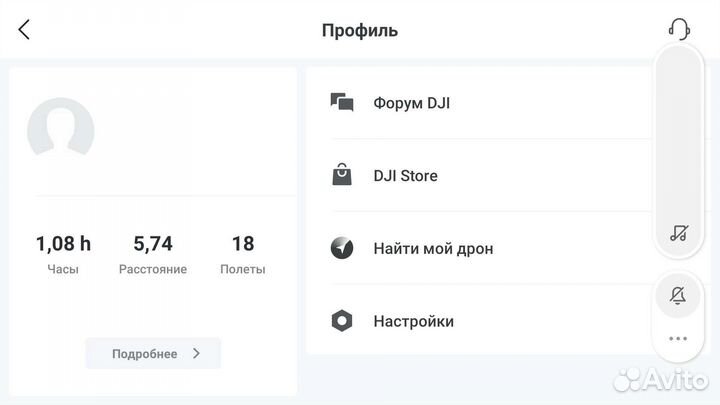Go back using the top-left arrow

click(25, 30)
